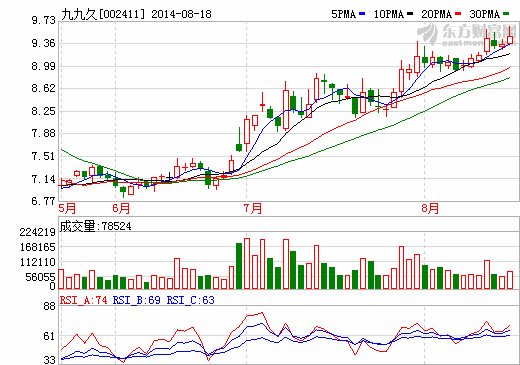Click the 10PMA legend label

click(389, 14)
